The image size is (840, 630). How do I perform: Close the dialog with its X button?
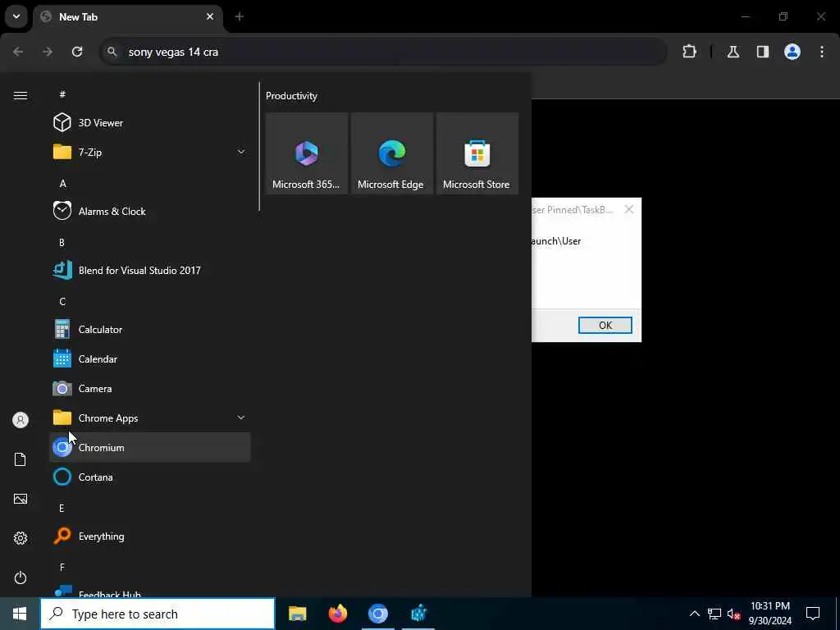pyautogui.click(x=629, y=209)
